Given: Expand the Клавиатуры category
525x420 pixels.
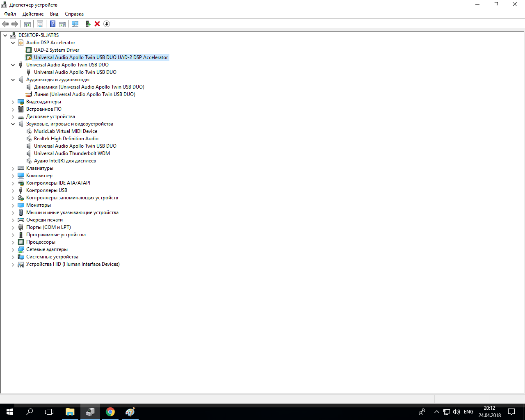Looking at the screenshot, I should click(x=13, y=168).
